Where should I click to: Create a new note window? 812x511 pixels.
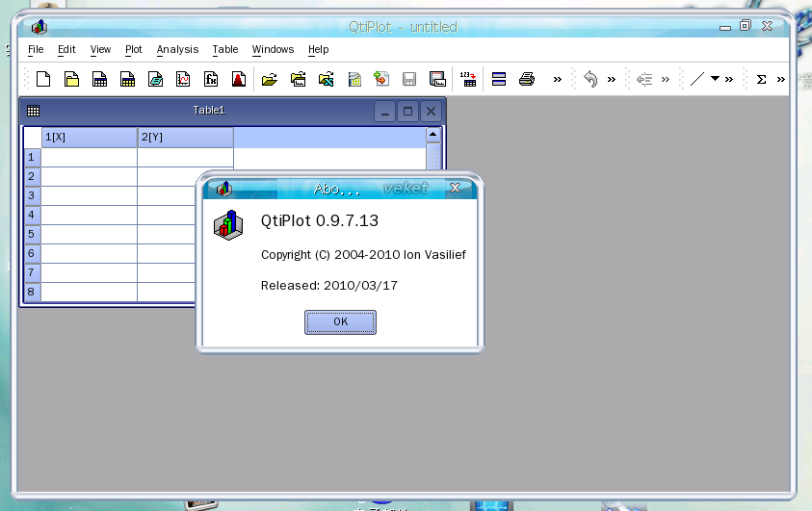[155, 79]
